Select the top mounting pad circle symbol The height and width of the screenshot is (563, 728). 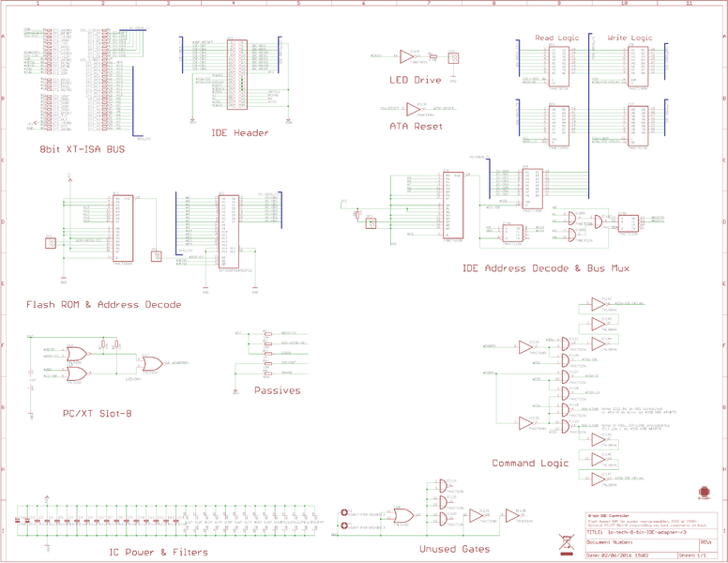pos(344,512)
